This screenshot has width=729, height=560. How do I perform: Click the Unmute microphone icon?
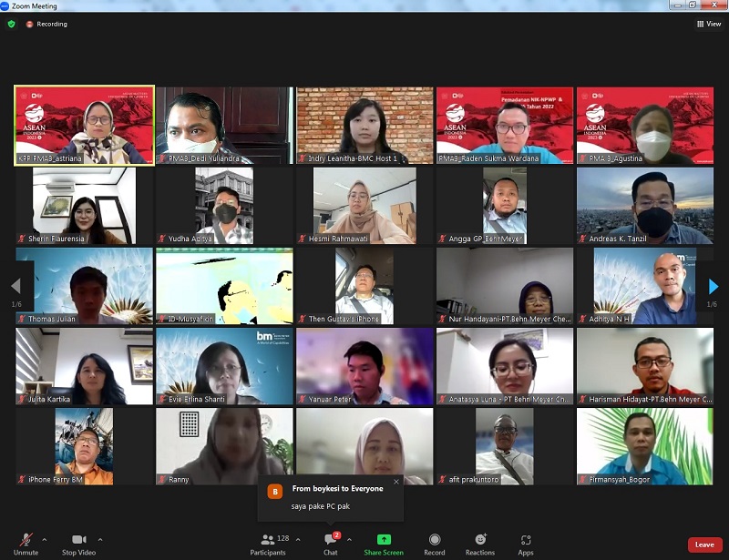point(26,540)
